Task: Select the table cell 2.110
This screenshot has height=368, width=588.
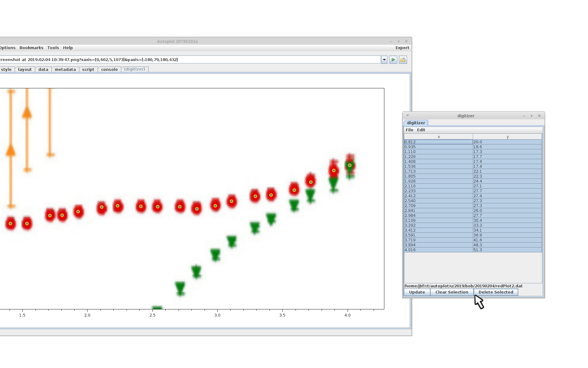Action: click(439, 186)
